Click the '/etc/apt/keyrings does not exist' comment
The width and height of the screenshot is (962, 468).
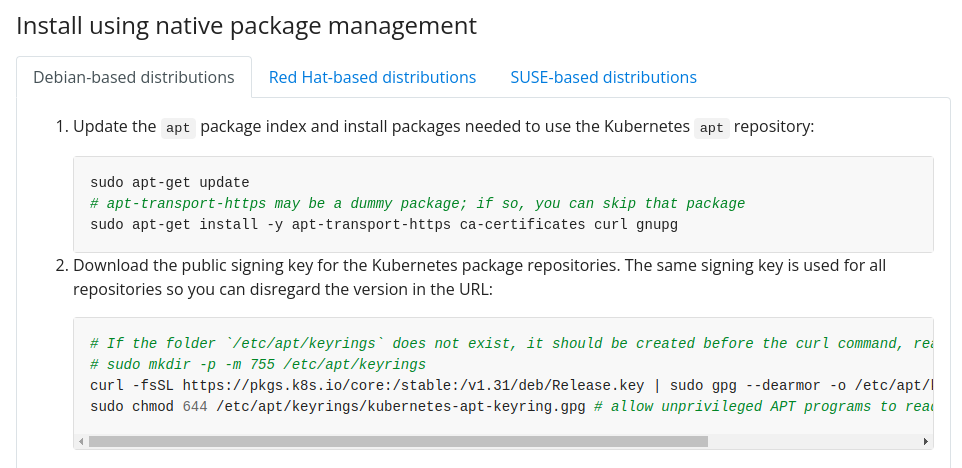[x=512, y=343]
